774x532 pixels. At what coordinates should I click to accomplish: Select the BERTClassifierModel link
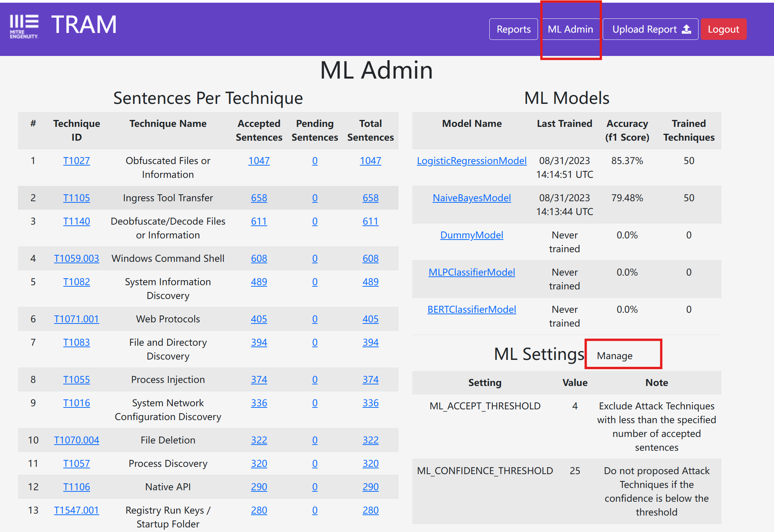471,309
